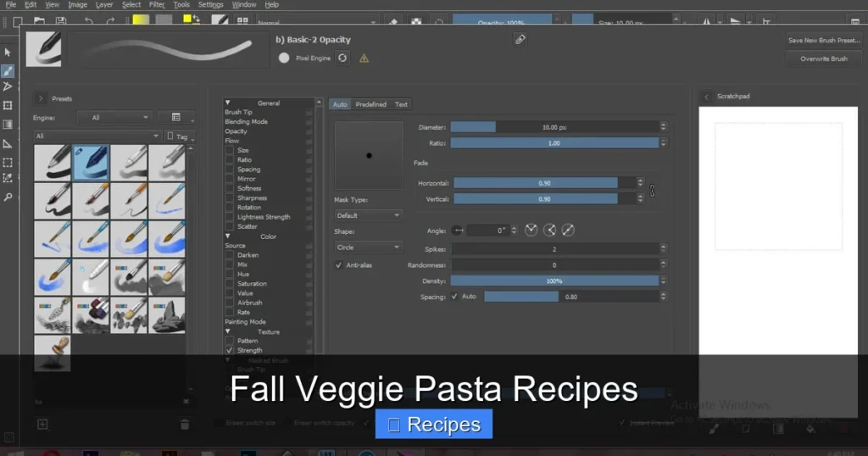This screenshot has width=868, height=456.
Task: Click the clear filter X in preset search
Action: pyautogui.click(x=186, y=401)
